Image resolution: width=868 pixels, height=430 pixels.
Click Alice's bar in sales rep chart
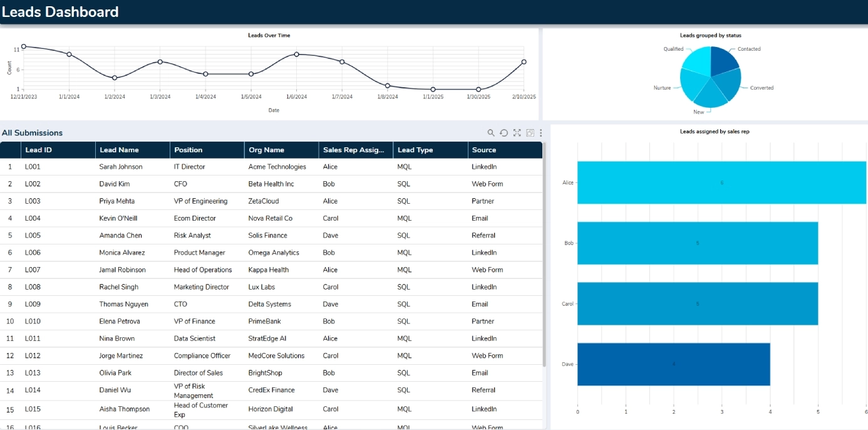pos(720,183)
